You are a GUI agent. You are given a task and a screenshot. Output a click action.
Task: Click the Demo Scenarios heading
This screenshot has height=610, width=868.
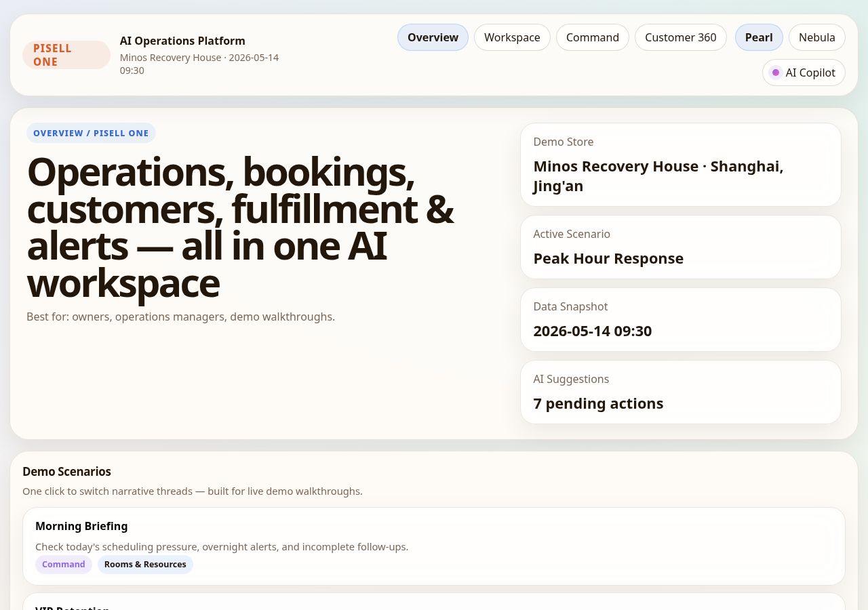pos(66,471)
